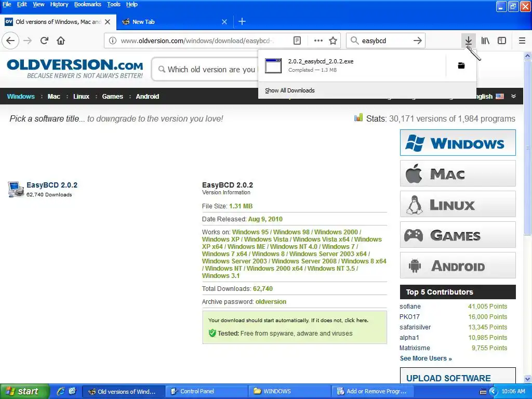Screen dimensions: 532x399
Task: Click the UPLOAD SOFTWARE button
Action: coord(458,377)
